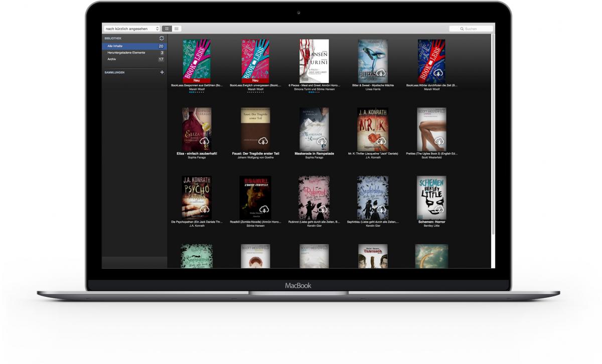The width and height of the screenshot is (602, 364).
Task: Click title 'Rubinrot (Liebe geht durch alle Zeiten'
Action: tap(314, 222)
